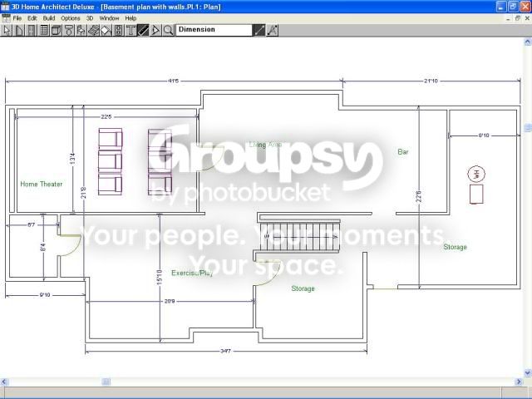Open the Help menu

131,18
